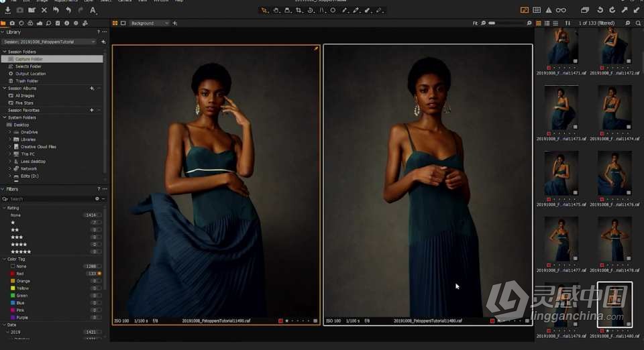Switch to single image viewer mode
This screenshot has width=644, height=350.
point(123,23)
